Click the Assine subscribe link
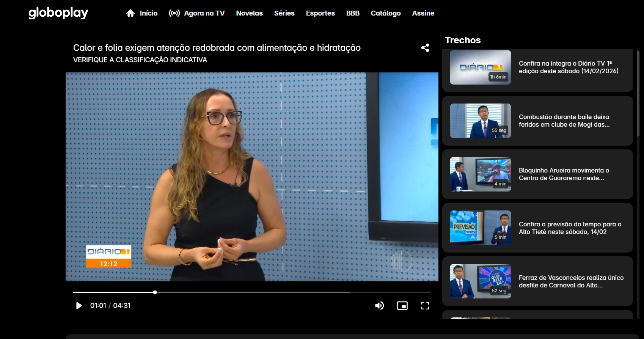 point(423,13)
